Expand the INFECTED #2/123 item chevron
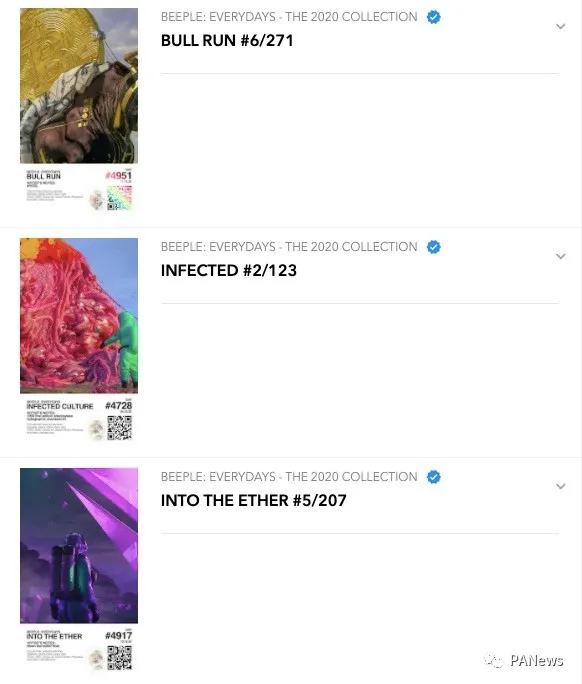Viewport: 582px width, 684px height. click(x=561, y=256)
